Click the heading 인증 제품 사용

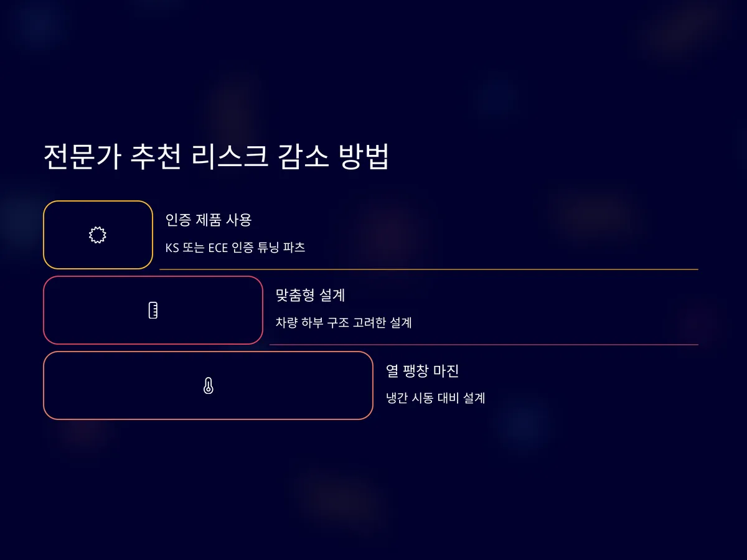pyautogui.click(x=209, y=220)
